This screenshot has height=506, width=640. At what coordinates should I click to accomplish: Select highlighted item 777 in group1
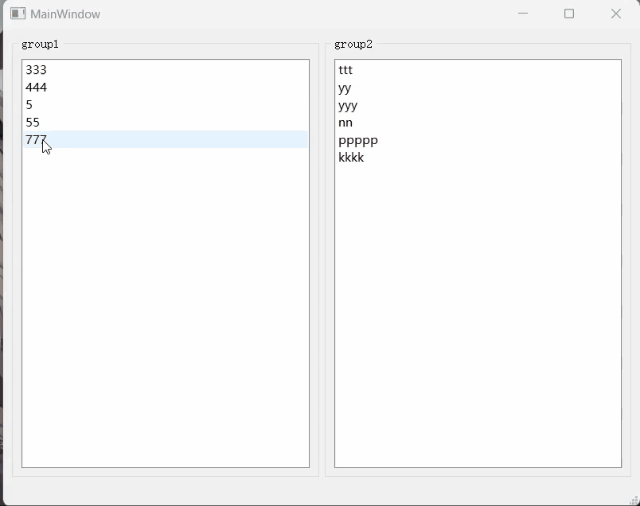pos(165,140)
